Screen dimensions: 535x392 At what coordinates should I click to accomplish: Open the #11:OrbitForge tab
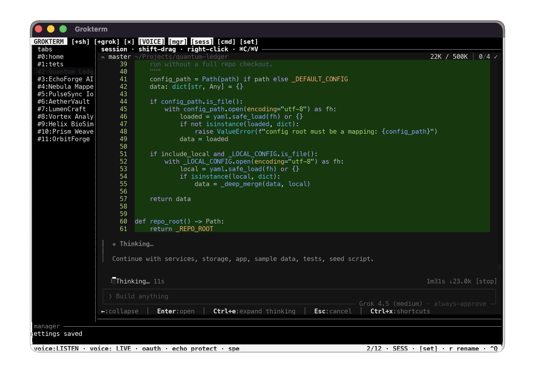point(63,139)
